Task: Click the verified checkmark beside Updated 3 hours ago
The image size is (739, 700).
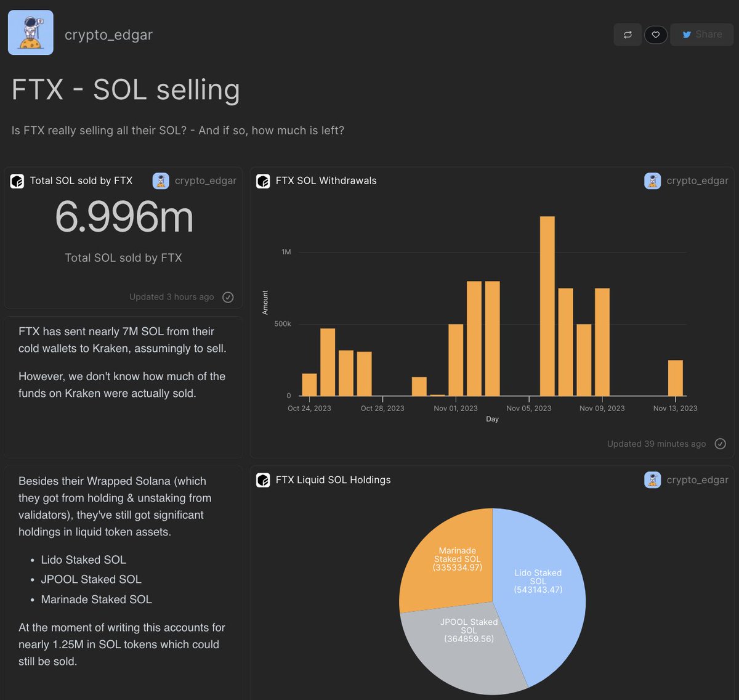Action: (x=228, y=297)
